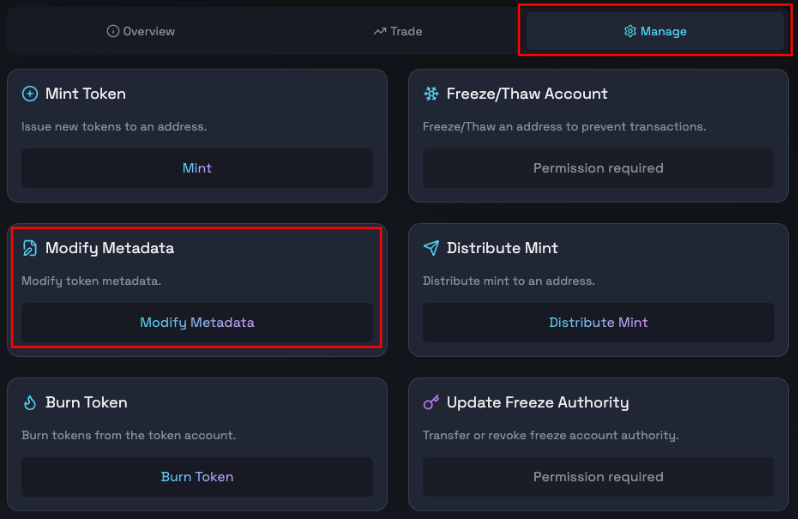This screenshot has width=798, height=519.
Task: Click the plus icon beside Mint Token
Action: pyautogui.click(x=30, y=94)
